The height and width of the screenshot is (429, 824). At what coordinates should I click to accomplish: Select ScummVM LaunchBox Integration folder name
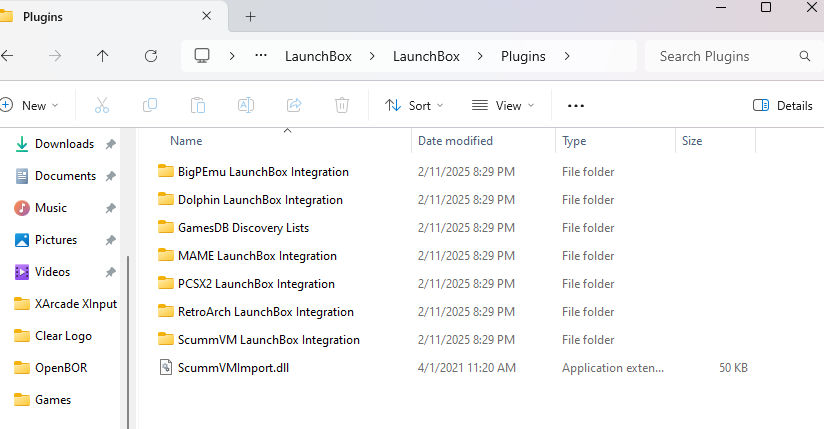pos(269,340)
